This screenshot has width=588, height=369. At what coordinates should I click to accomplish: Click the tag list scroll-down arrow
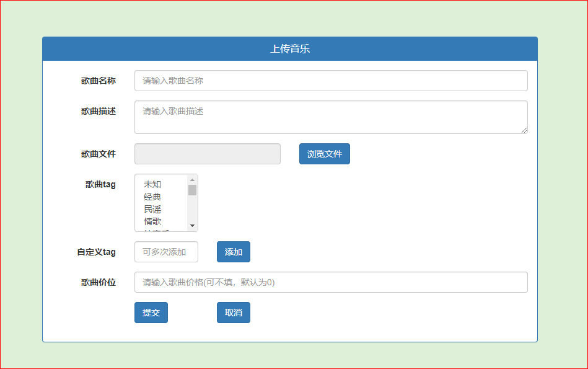coord(192,226)
